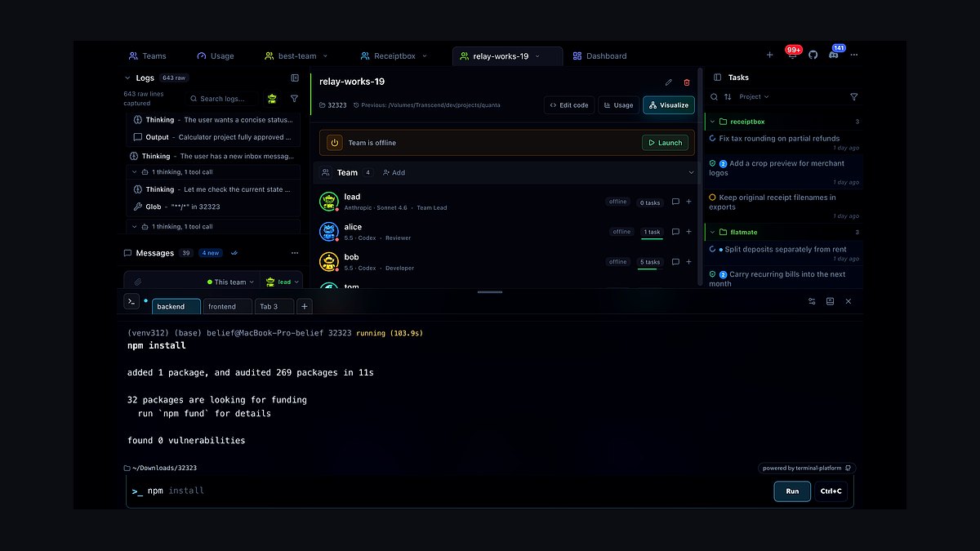Open top bar more options ellipsis
Image resolution: width=980 pixels, height=551 pixels.
[x=854, y=56]
